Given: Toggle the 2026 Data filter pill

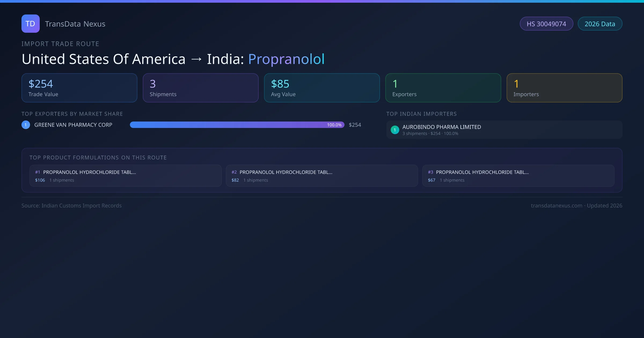Looking at the screenshot, I should (600, 24).
